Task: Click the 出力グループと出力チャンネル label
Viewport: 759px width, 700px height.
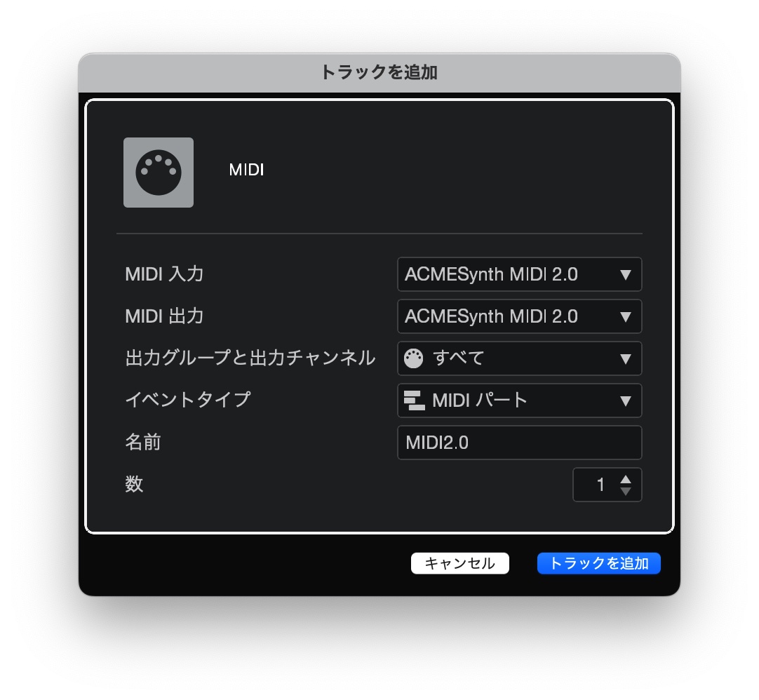Action: (250, 358)
